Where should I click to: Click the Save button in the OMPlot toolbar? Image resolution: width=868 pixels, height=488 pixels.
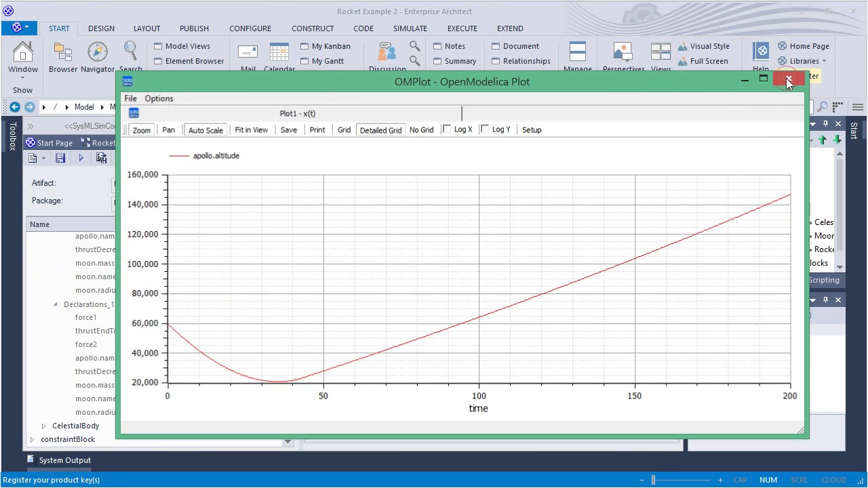click(x=288, y=130)
